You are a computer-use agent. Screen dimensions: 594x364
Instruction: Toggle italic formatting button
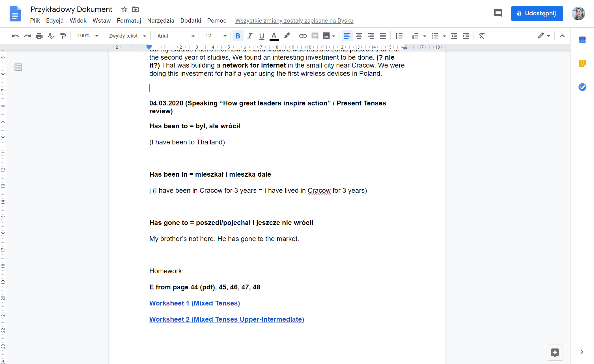tap(249, 36)
